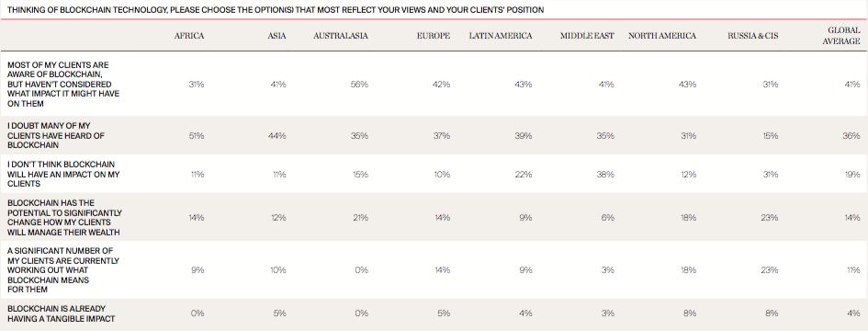Select row 'I doubt many of my clients have heard'
Screen dimensions: 868x331
434,135
